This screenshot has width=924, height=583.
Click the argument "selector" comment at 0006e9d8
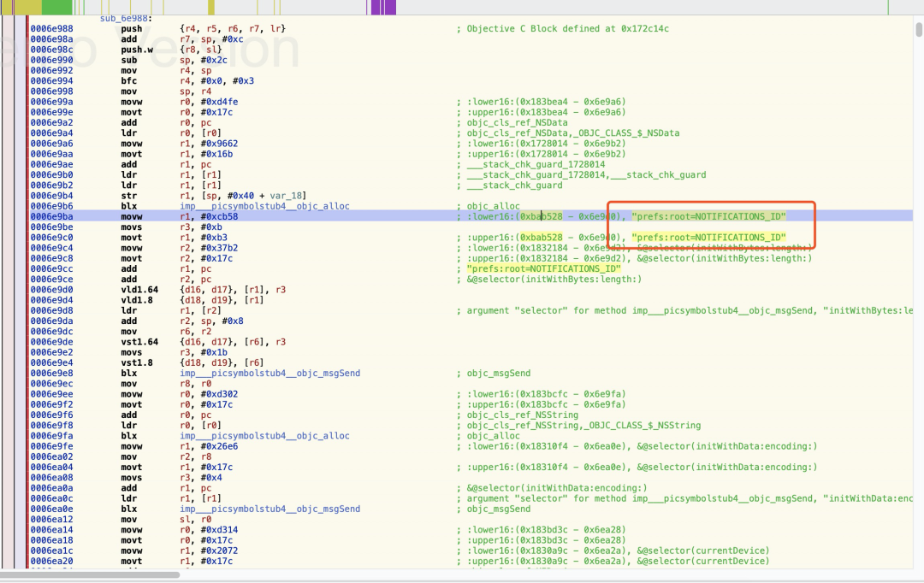[x=690, y=311]
